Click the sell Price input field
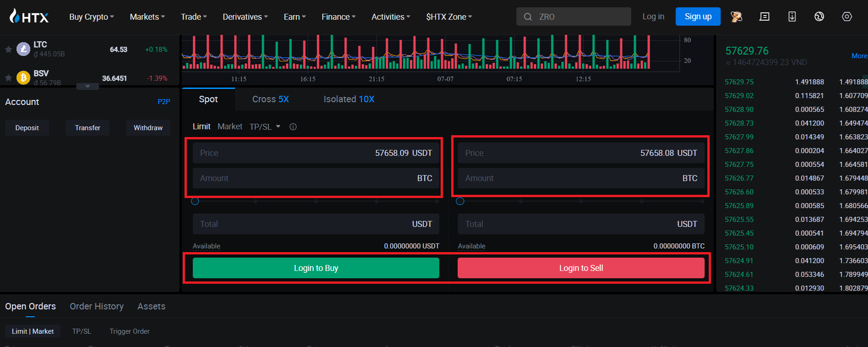This screenshot has width=868, height=347. [581, 153]
